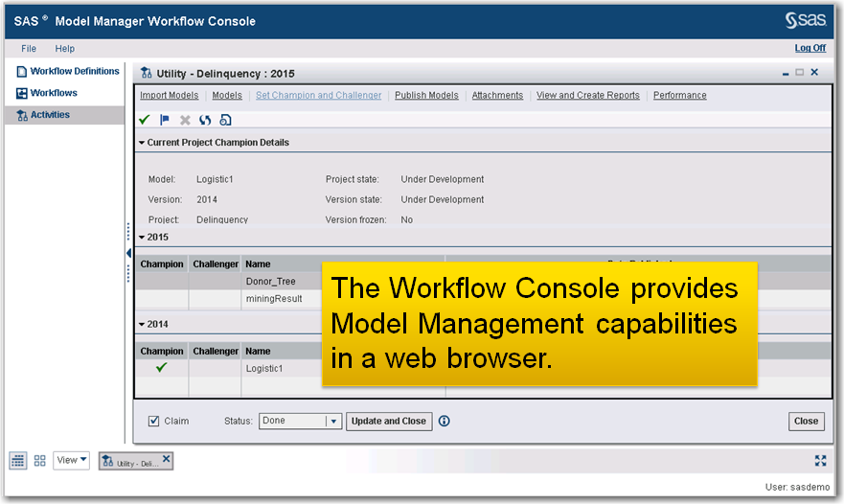
Task: Click the info icon beside Update and Close
Action: [x=445, y=421]
